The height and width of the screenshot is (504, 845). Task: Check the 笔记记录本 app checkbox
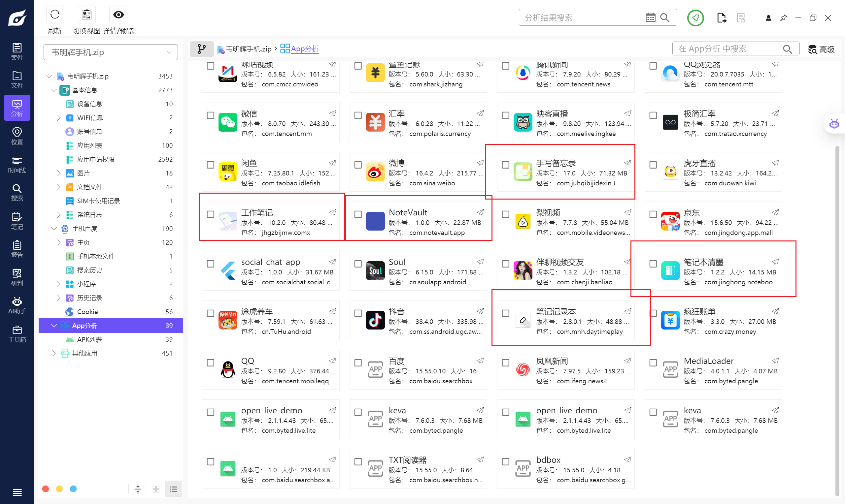pyautogui.click(x=505, y=313)
